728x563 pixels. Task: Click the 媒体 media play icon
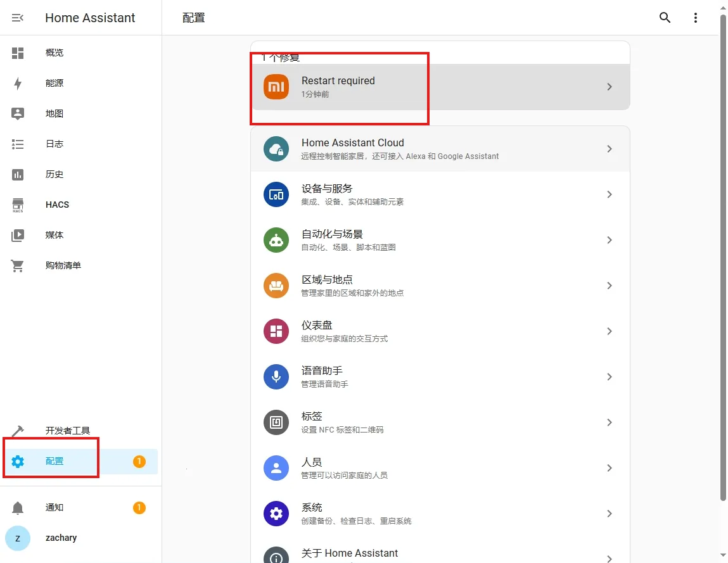pyautogui.click(x=18, y=235)
